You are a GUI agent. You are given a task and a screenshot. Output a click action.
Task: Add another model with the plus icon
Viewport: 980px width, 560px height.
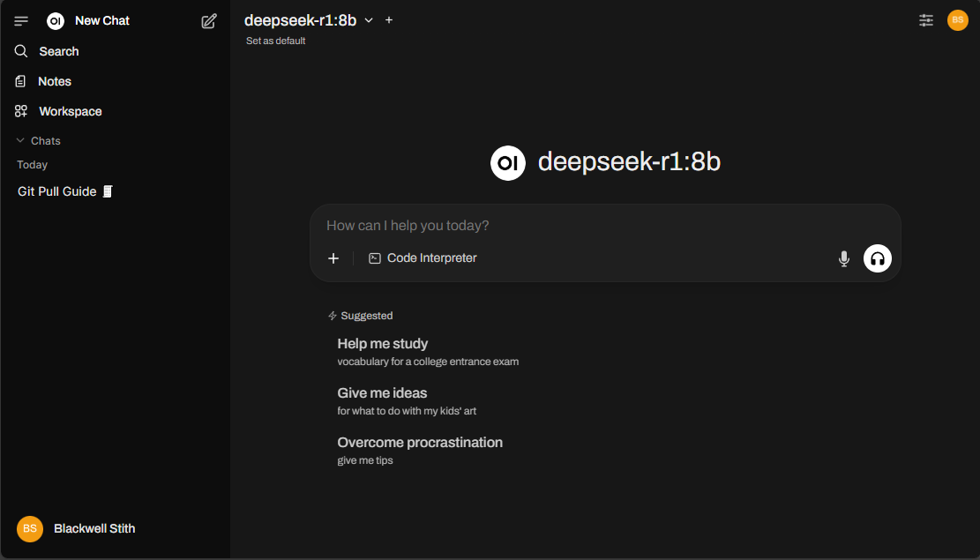389,20
